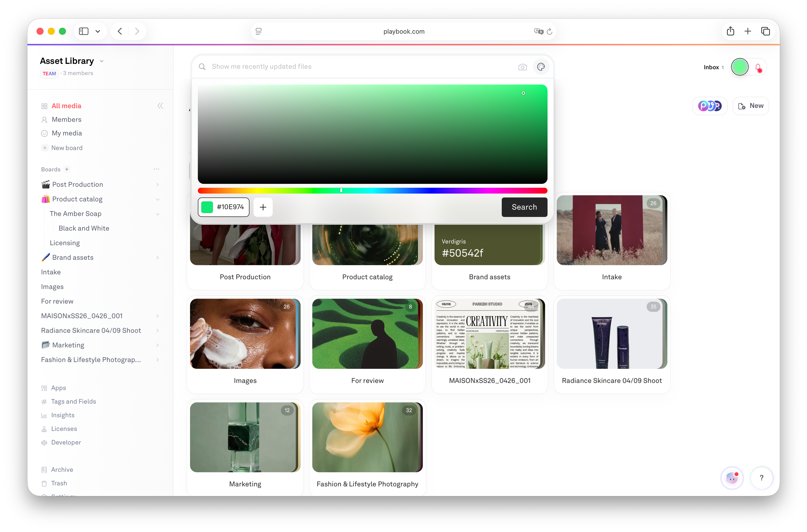This screenshot has width=807, height=532.
Task: Add another color with plus button
Action: pyautogui.click(x=263, y=207)
